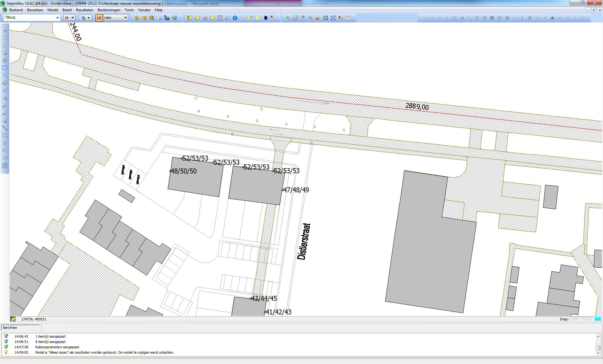Open the Venster menu
This screenshot has width=603, height=364.
144,10
